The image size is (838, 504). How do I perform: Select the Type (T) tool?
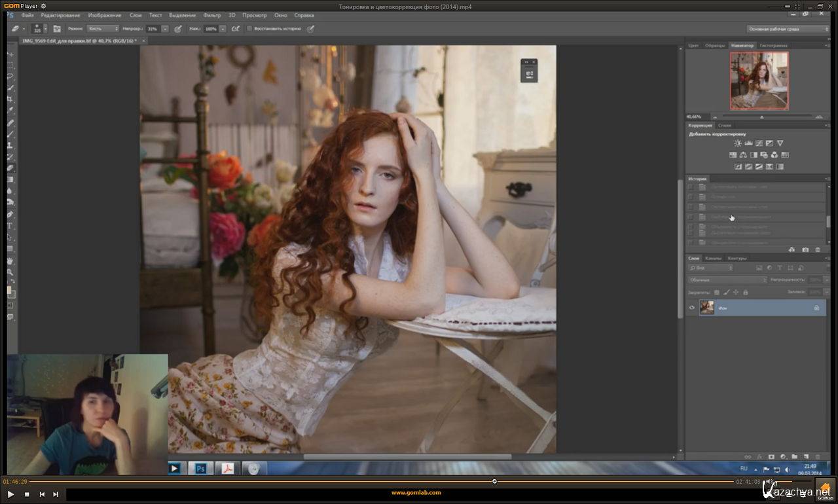[x=10, y=226]
